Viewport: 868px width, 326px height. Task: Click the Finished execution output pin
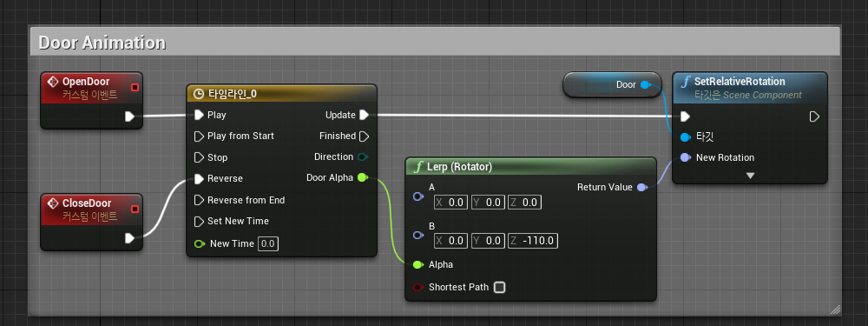[364, 136]
